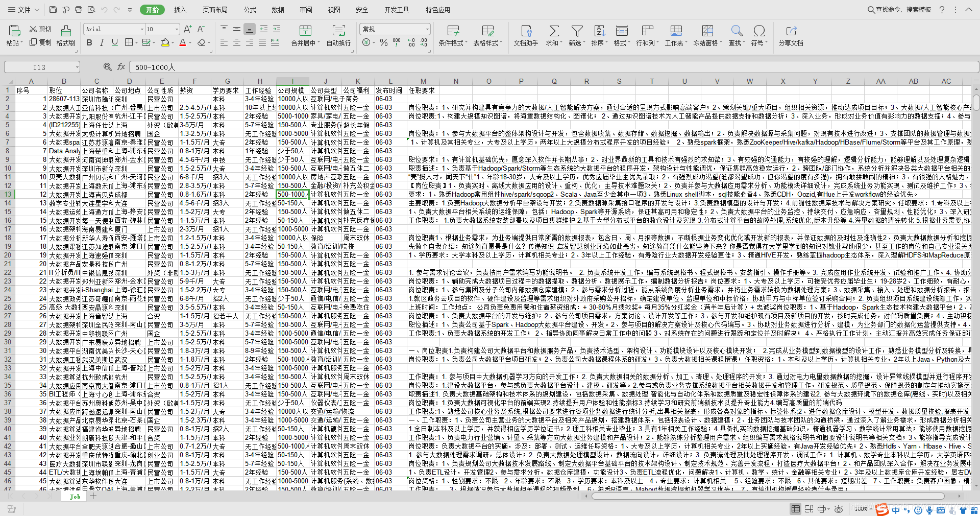980x516 pixels.
Task: Click the Share Document (分享文档) icon
Action: pos(791,31)
